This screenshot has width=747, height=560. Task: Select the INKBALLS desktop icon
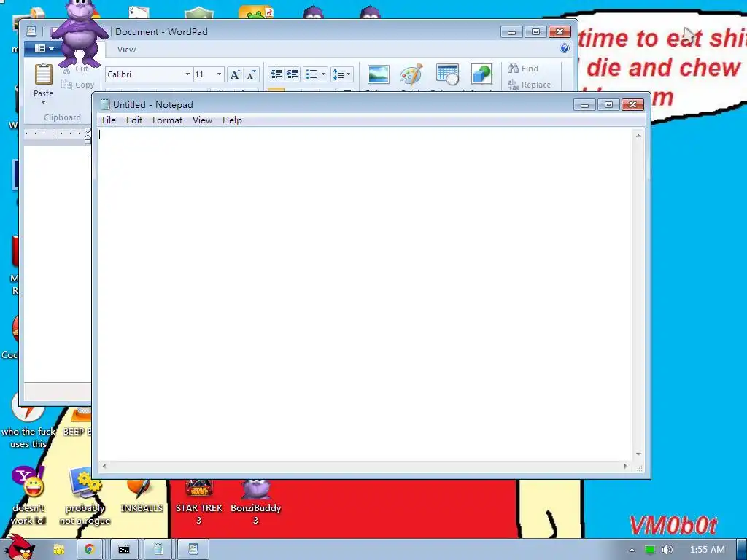[142, 497]
